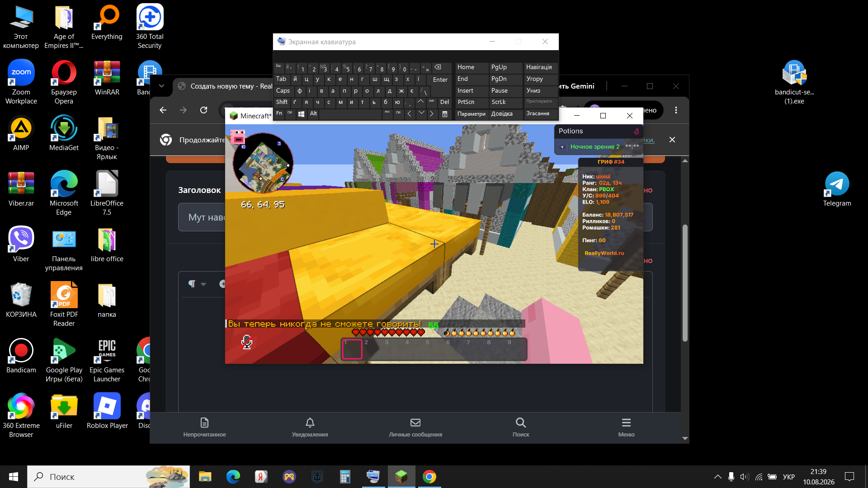Open the Telegram desktop shortcut
Screen dimensions: 868x488
click(x=837, y=189)
